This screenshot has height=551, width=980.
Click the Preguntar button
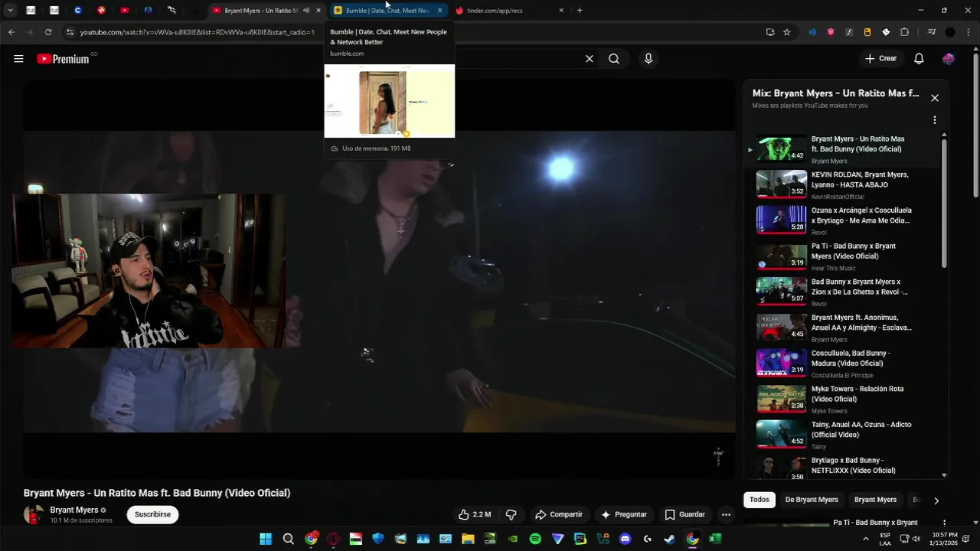[x=624, y=514]
